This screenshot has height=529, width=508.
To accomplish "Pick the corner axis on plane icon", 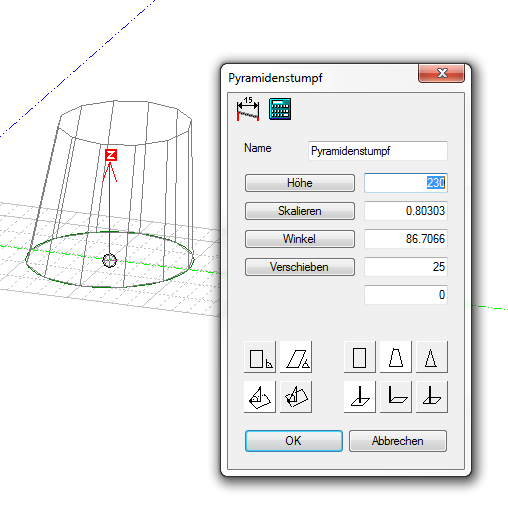I will click(396, 397).
